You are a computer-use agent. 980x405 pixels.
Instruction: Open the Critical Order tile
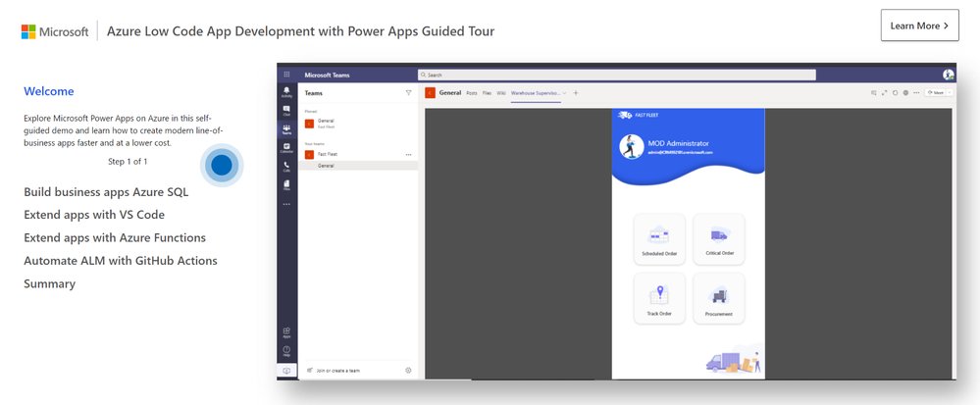click(x=719, y=239)
